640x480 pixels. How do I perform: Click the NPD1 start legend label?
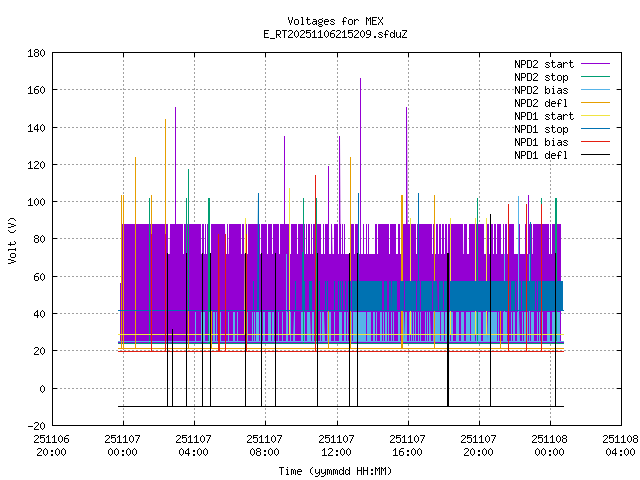[543, 116]
